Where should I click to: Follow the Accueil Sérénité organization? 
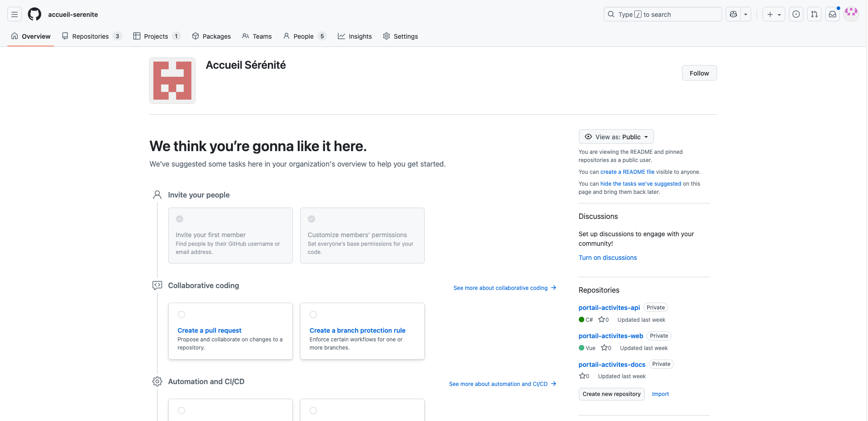coord(699,73)
